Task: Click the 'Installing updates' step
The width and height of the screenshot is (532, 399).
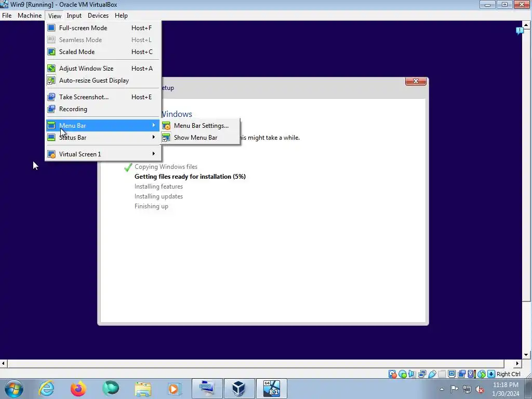Action: tap(158, 196)
